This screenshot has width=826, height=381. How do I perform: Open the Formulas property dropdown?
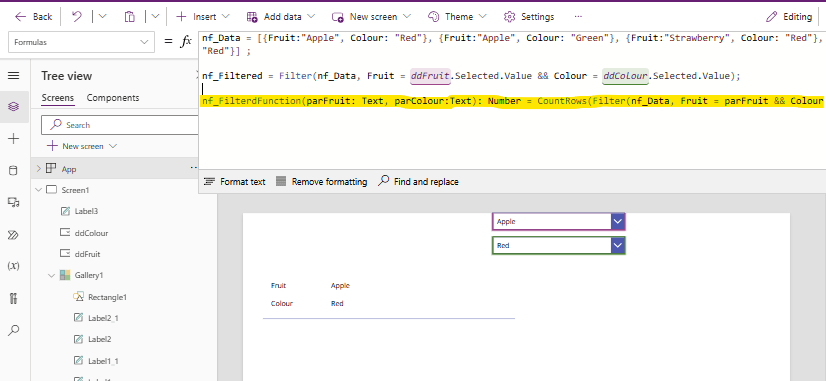pyautogui.click(x=82, y=42)
